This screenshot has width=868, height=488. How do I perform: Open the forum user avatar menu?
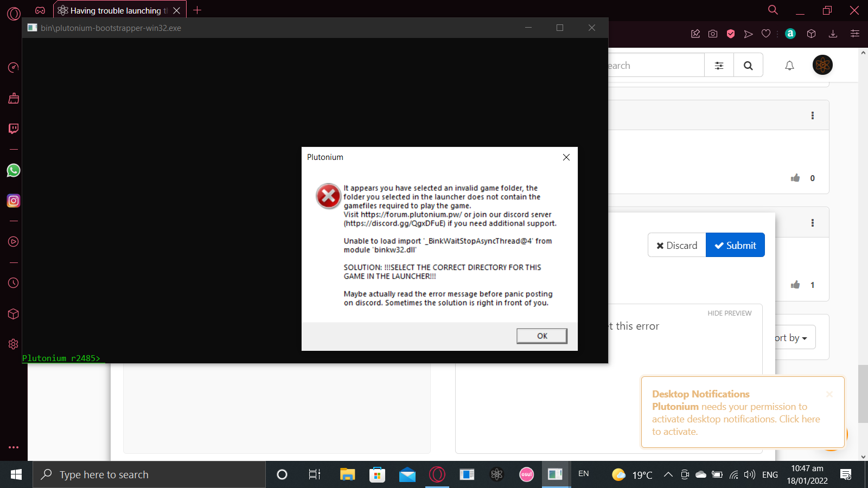click(822, 65)
